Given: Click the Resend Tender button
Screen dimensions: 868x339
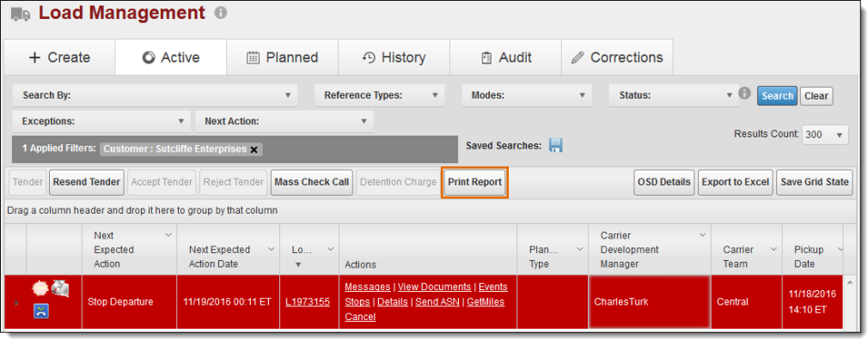Looking at the screenshot, I should (x=86, y=182).
